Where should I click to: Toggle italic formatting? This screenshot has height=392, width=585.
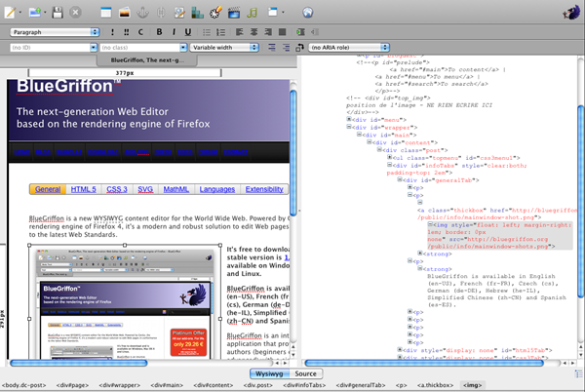coord(174,32)
